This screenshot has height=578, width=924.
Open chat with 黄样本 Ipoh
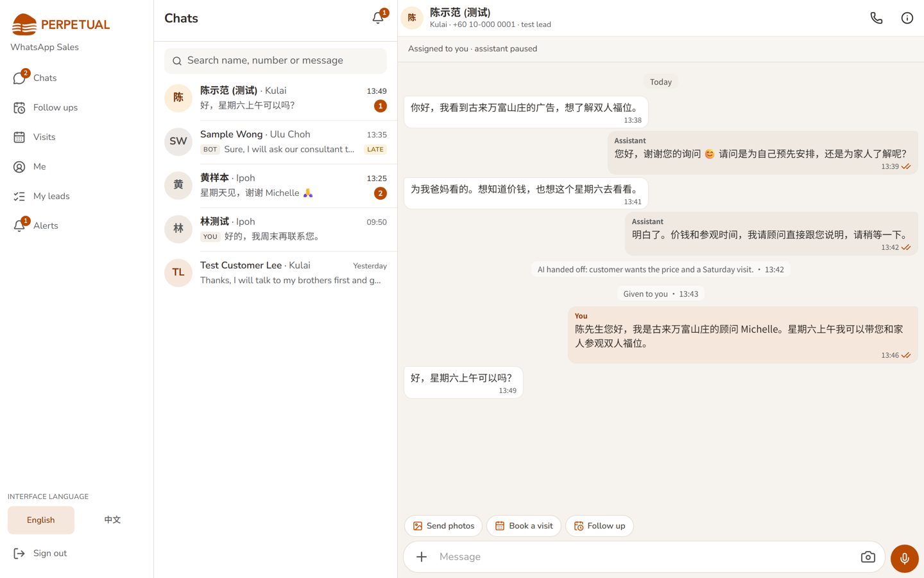[275, 186]
